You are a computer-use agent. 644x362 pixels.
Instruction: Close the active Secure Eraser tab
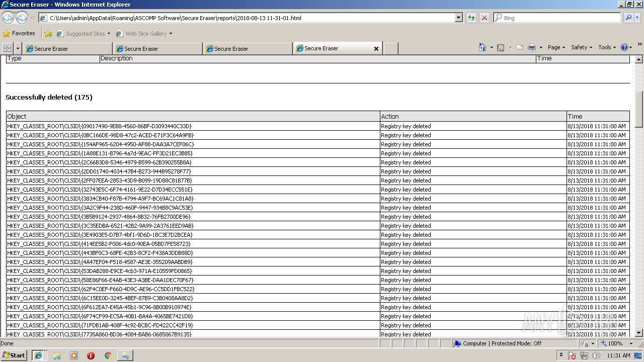(376, 49)
